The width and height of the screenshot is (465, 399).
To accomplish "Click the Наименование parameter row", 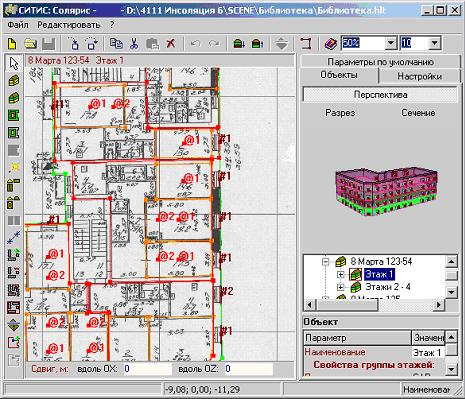I will [x=357, y=352].
